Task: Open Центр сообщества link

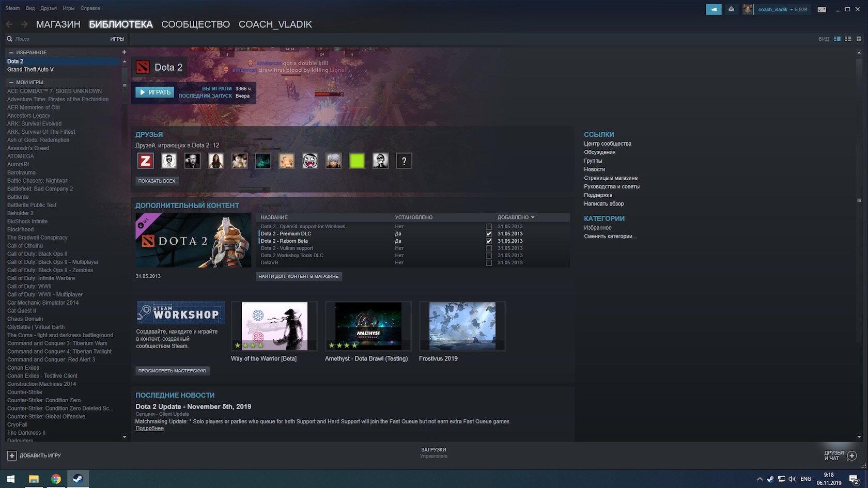Action: (608, 144)
